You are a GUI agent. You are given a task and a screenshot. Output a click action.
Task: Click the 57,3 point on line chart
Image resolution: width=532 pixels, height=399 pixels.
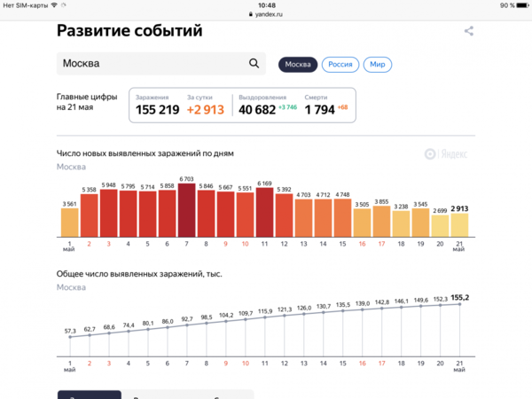[x=70, y=337]
